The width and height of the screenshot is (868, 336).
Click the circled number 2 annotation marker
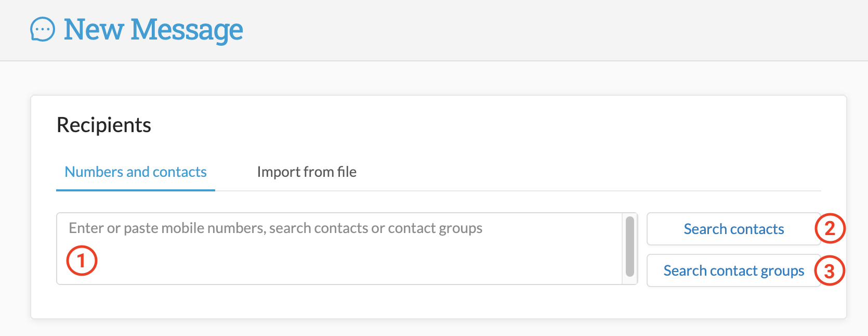830,228
